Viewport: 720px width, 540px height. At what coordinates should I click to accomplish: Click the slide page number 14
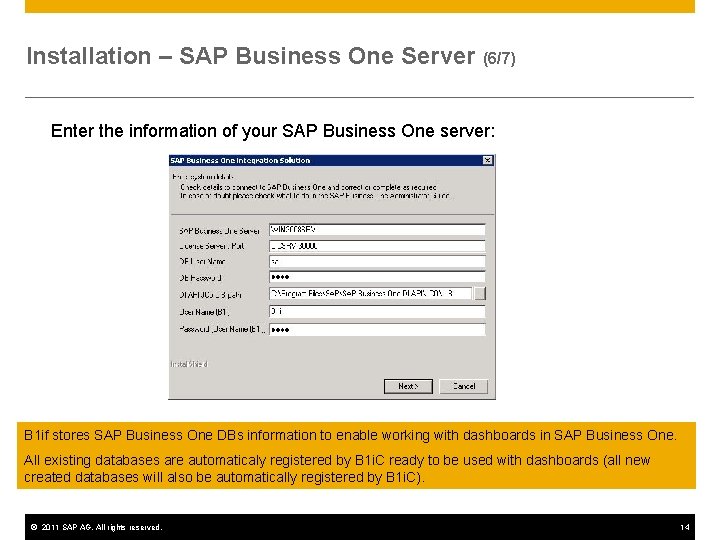click(x=685, y=527)
